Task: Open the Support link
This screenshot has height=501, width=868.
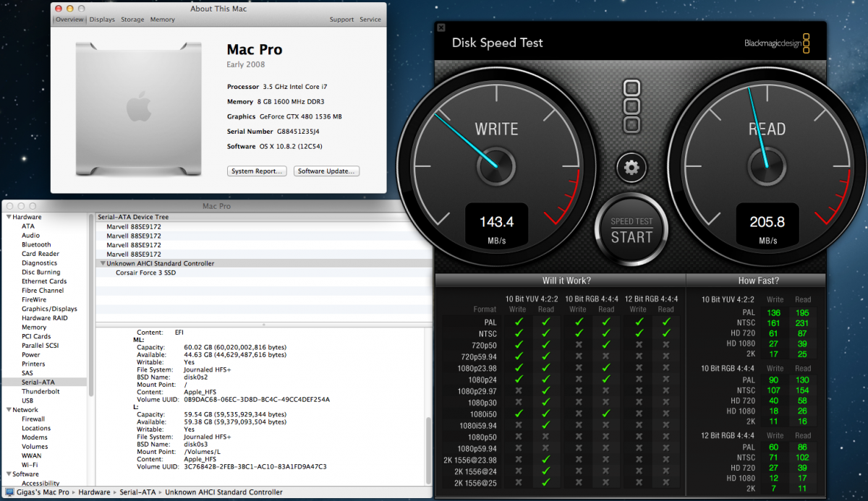Action: tap(341, 20)
